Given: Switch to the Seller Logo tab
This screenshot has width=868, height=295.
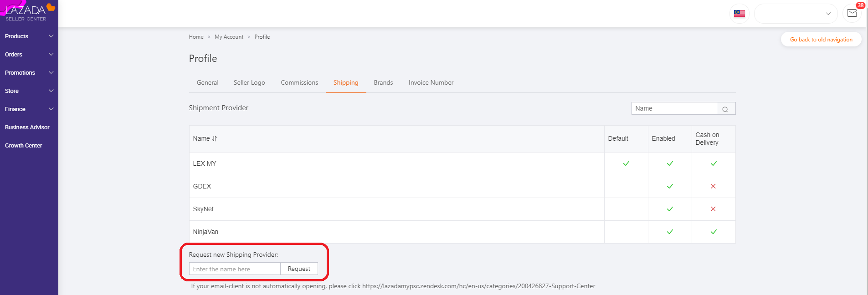Looking at the screenshot, I should 249,83.
